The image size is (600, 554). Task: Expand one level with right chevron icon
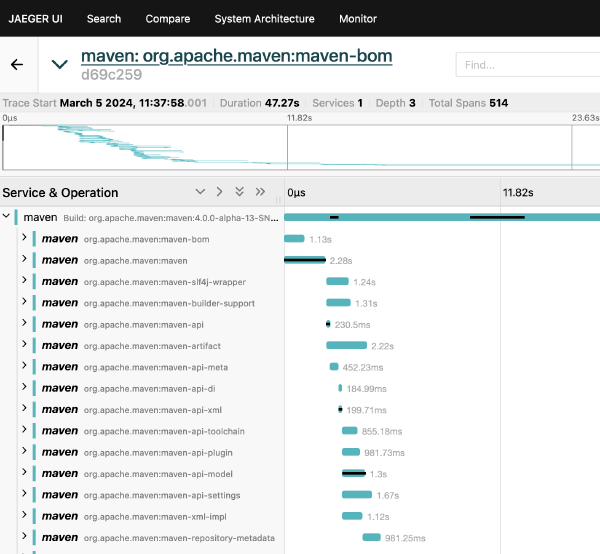tap(218, 192)
